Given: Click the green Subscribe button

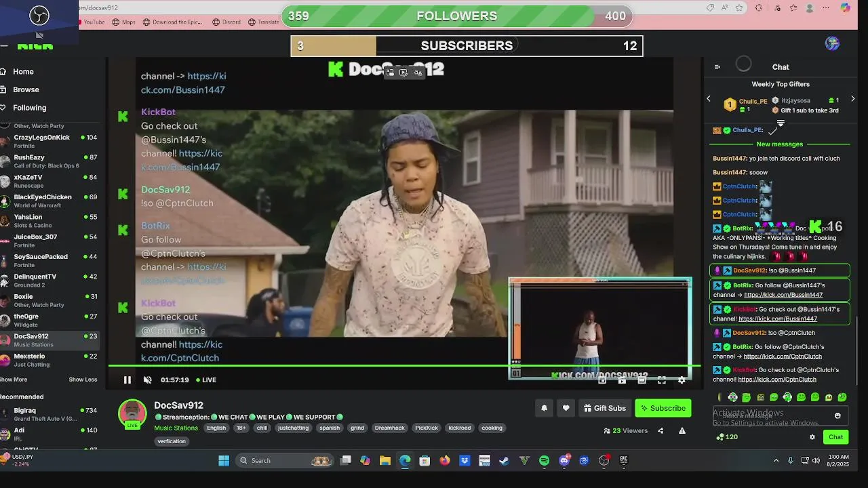Looking at the screenshot, I should [663, 408].
